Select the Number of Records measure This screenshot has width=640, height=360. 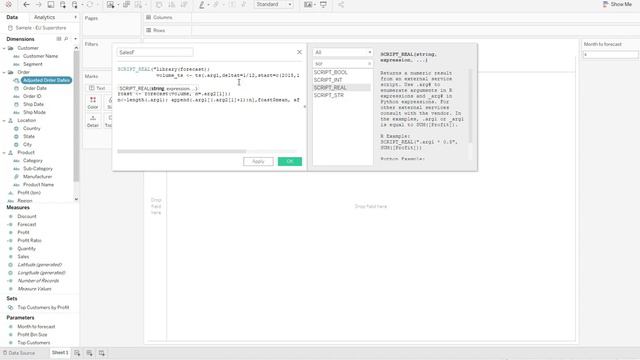coord(38,281)
